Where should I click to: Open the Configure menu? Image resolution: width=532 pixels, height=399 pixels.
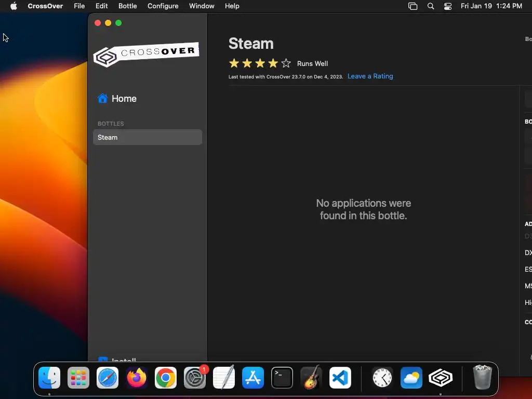(163, 6)
